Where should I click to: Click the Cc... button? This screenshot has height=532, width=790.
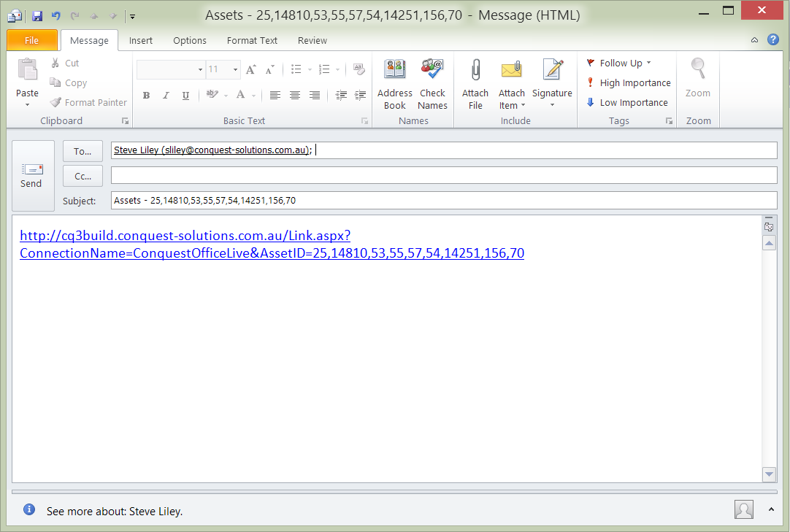coord(83,177)
